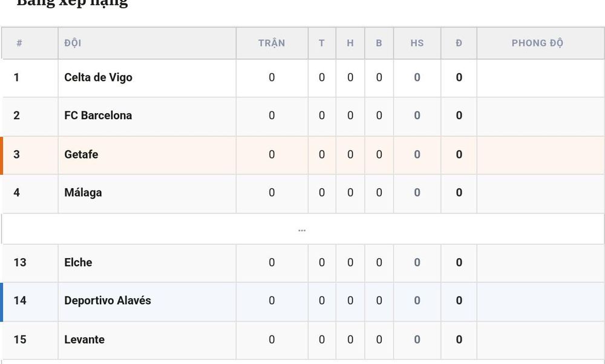Open the Levante team link

84,339
